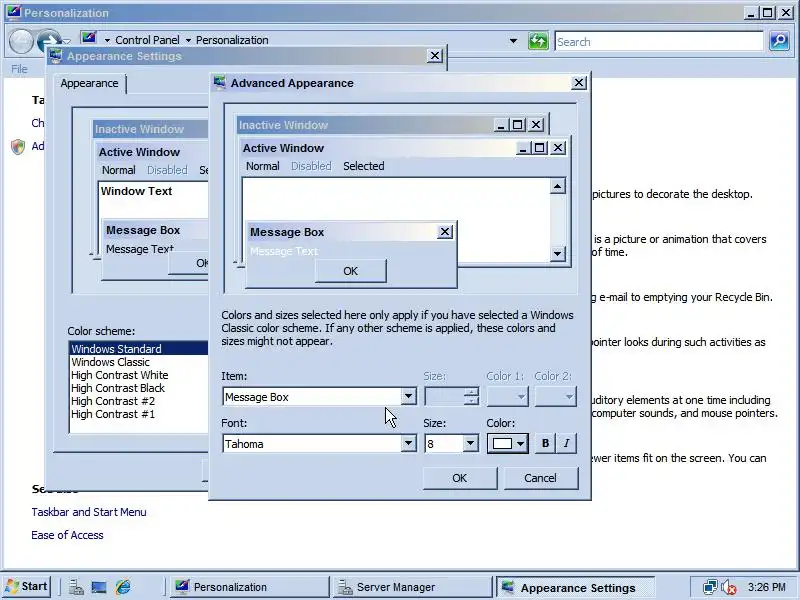
Task: Expand the arrow before Personalization breadcrumb
Action: [x=188, y=40]
